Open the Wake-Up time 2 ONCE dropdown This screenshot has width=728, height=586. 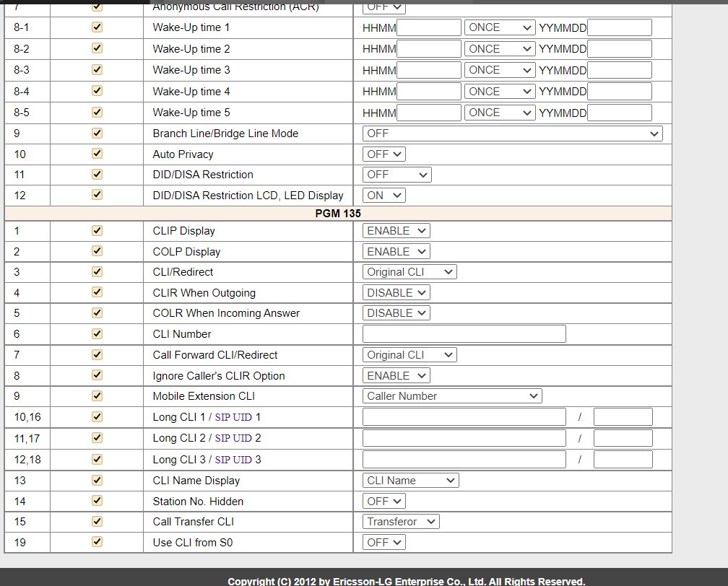[499, 49]
